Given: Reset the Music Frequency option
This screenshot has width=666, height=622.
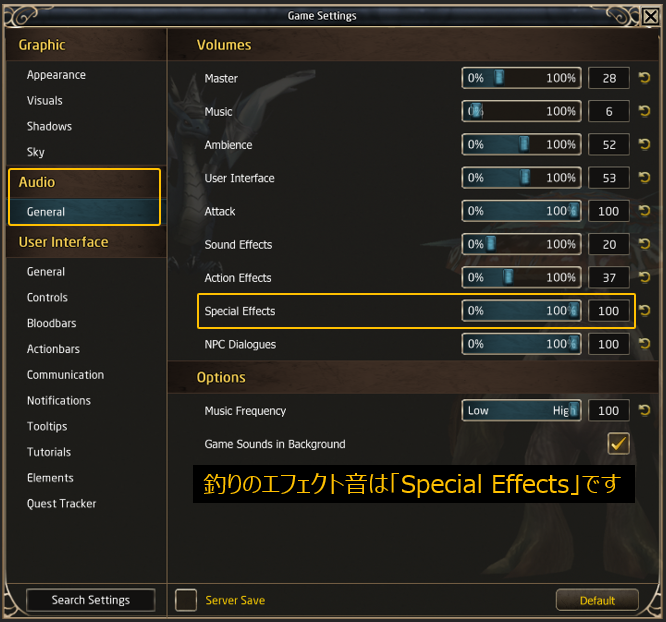Looking at the screenshot, I should pos(644,410).
